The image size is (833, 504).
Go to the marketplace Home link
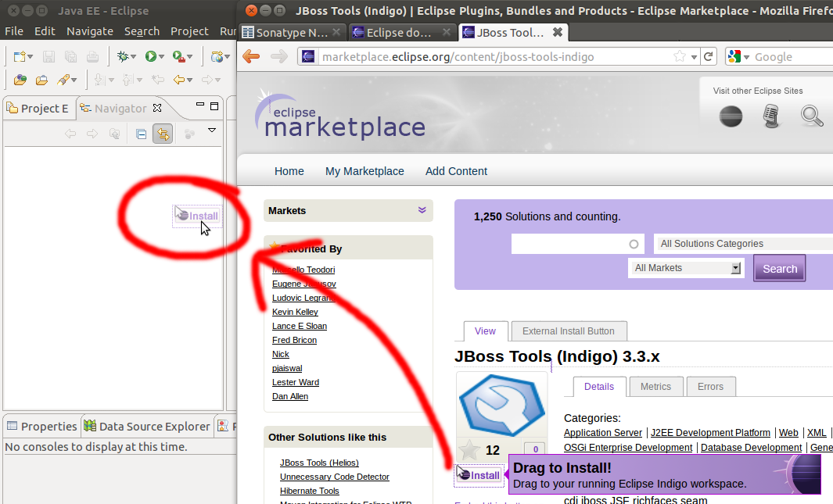289,171
